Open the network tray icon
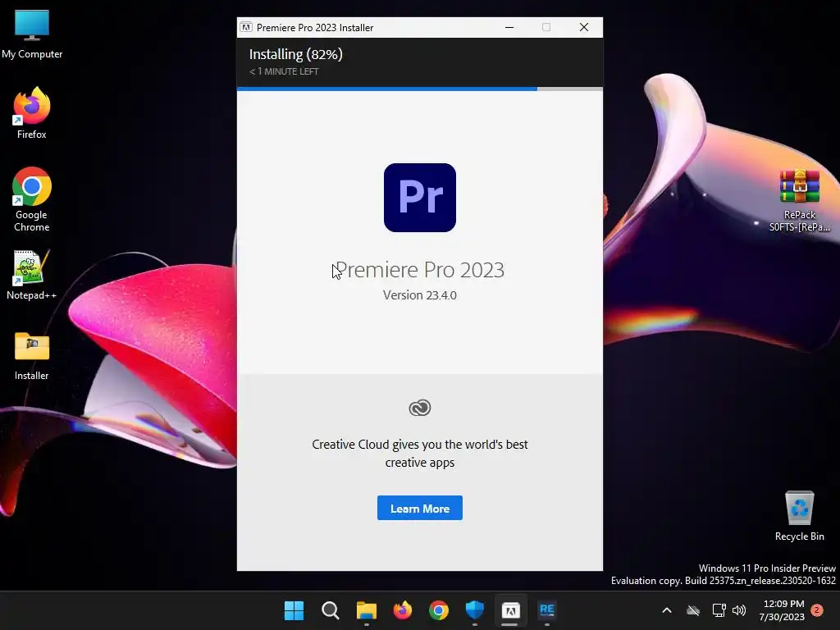Image resolution: width=840 pixels, height=630 pixels. pos(719,610)
